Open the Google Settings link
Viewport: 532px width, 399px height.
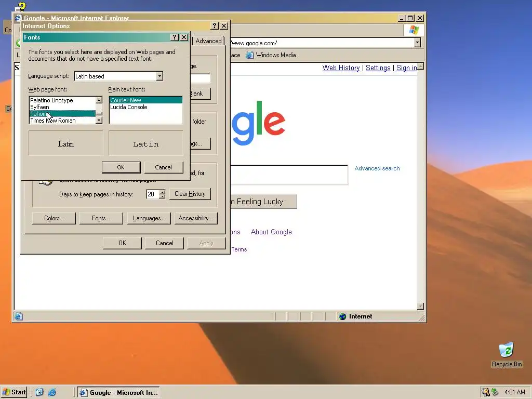(x=378, y=68)
